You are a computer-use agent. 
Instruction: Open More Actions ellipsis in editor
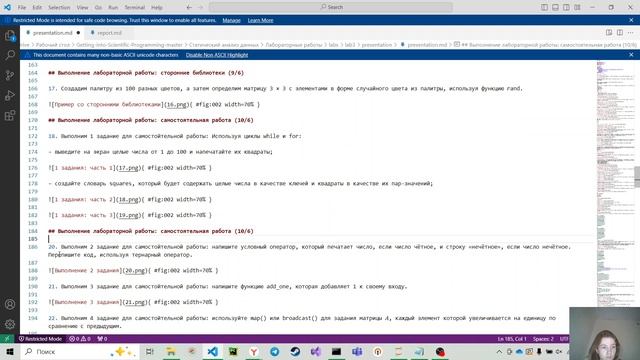(x=631, y=33)
